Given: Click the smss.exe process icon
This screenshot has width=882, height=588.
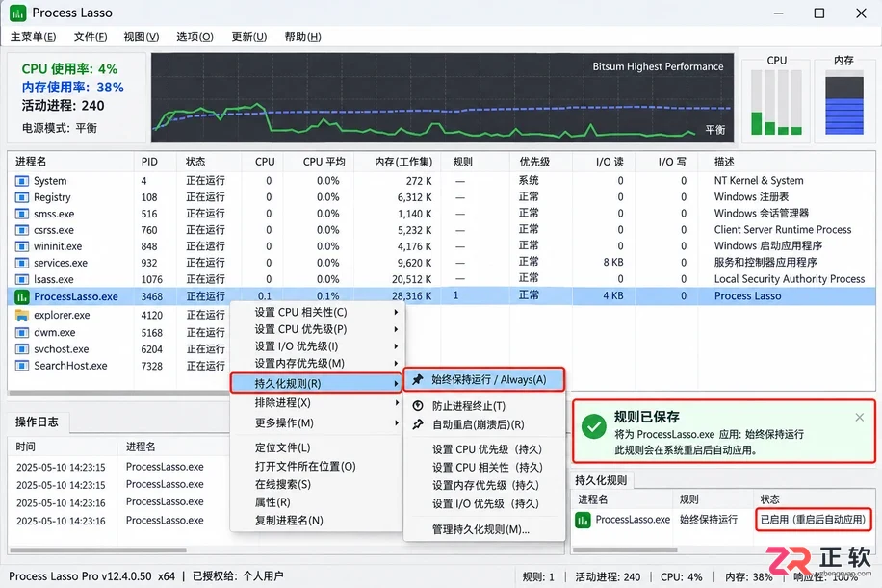Looking at the screenshot, I should point(22,214).
